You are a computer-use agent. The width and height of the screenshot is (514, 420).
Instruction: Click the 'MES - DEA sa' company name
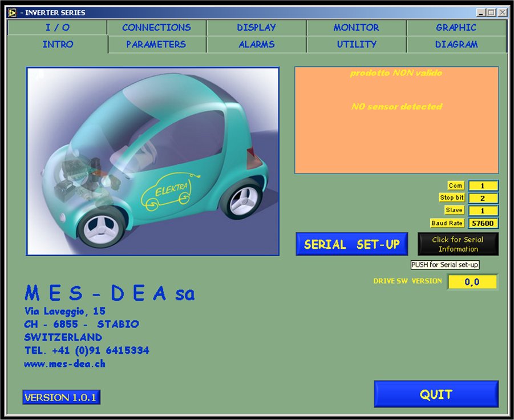pyautogui.click(x=110, y=293)
